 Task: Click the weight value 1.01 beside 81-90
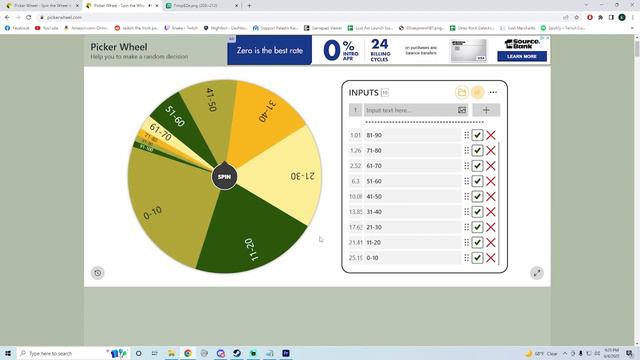coord(356,135)
